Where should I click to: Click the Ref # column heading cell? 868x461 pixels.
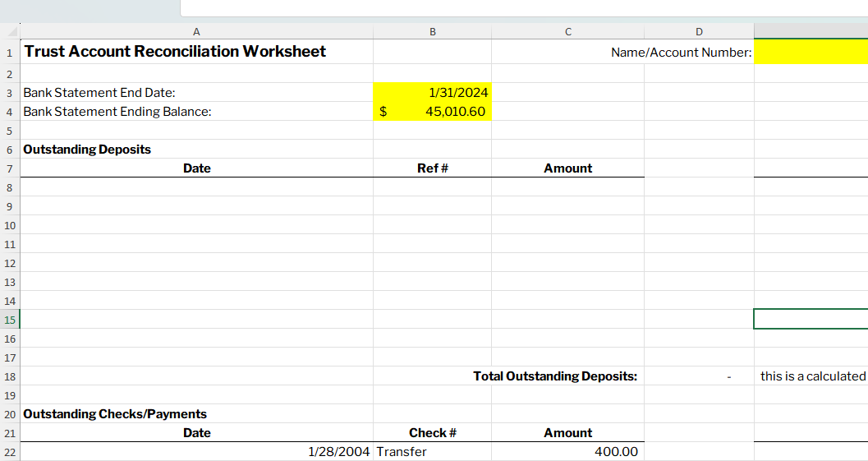click(x=432, y=168)
